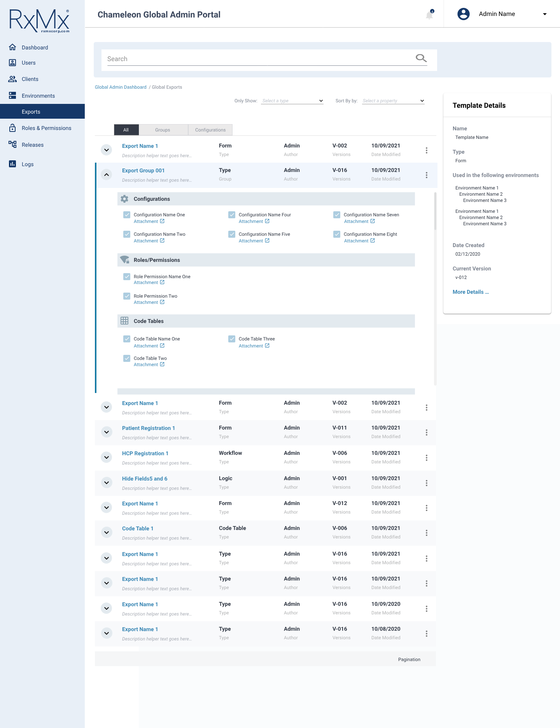The image size is (560, 728).
Task: Open the Admin Name account dropdown arrow
Action: click(x=545, y=14)
